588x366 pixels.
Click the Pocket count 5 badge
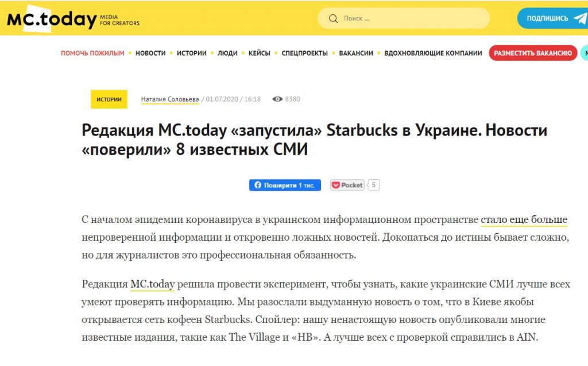point(373,185)
